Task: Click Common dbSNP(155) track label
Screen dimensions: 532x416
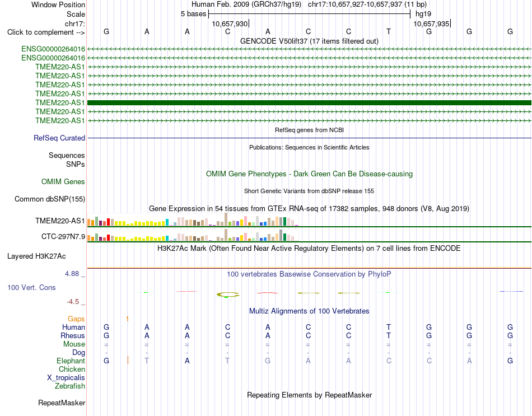Action: (49, 199)
